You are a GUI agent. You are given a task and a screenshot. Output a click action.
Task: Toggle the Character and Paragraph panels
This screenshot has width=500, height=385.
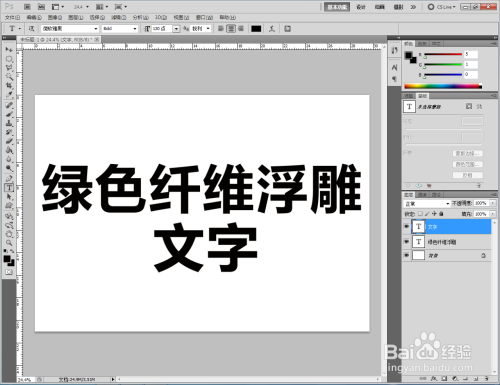[287, 29]
